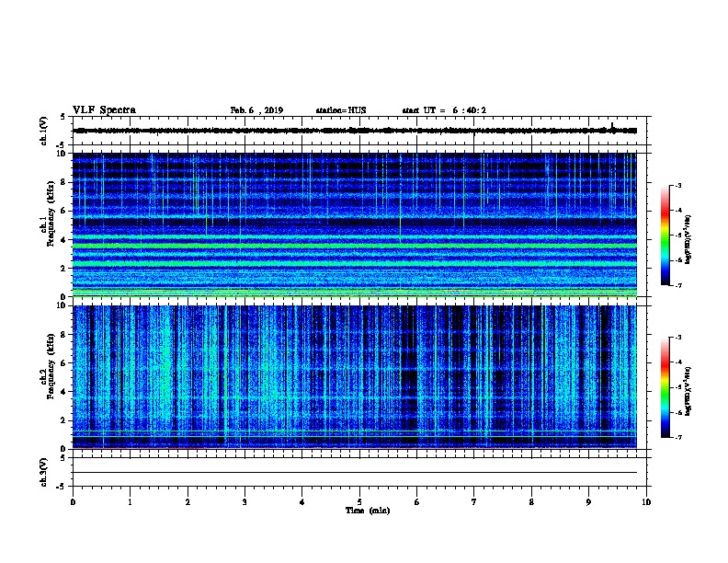The height and width of the screenshot is (563, 728).
Task: Click the "-7" tick on the lower colorbar
Action: pyautogui.click(x=677, y=437)
